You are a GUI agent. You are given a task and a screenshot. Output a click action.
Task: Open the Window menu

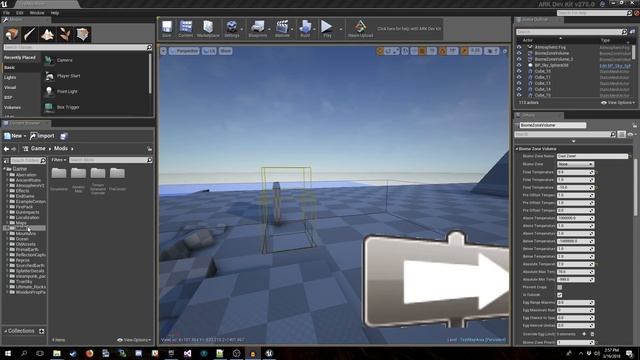[37, 13]
